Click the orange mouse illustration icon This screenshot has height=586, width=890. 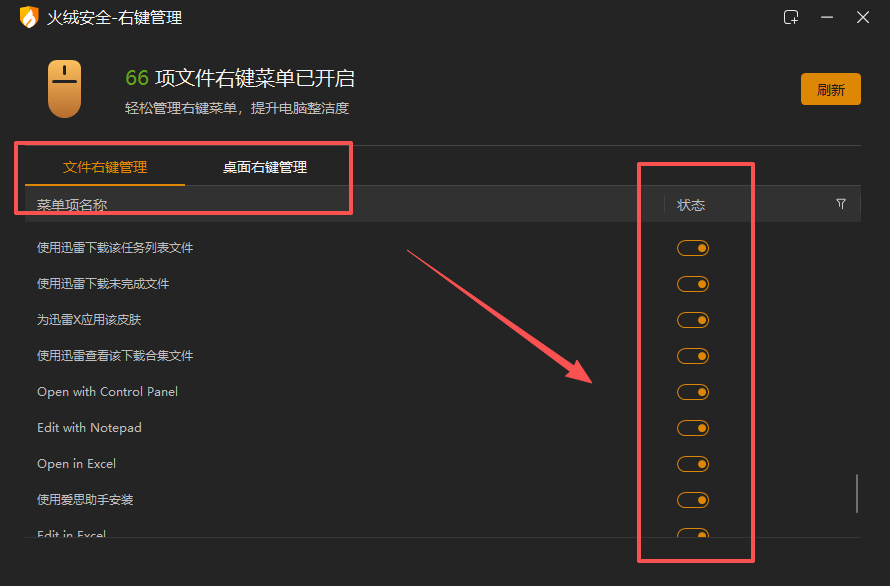(64, 89)
